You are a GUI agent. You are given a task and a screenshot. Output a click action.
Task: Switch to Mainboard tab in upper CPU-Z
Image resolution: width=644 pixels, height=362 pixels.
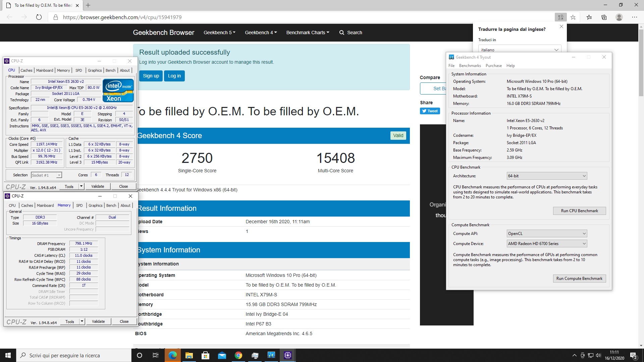point(45,70)
